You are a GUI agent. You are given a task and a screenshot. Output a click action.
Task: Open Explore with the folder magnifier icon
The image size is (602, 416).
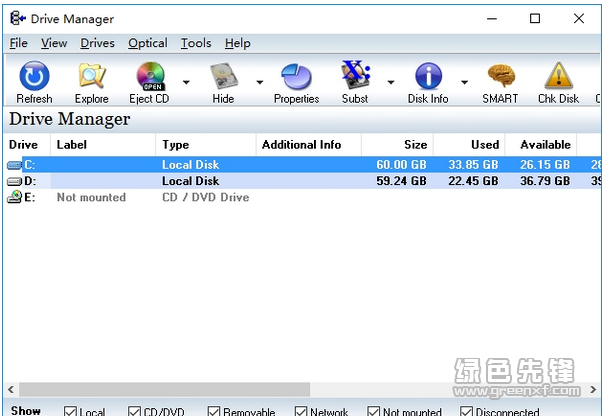coord(91,76)
